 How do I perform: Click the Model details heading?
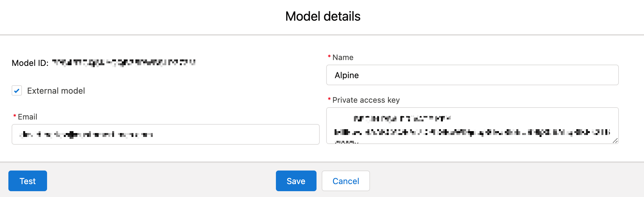point(323,16)
